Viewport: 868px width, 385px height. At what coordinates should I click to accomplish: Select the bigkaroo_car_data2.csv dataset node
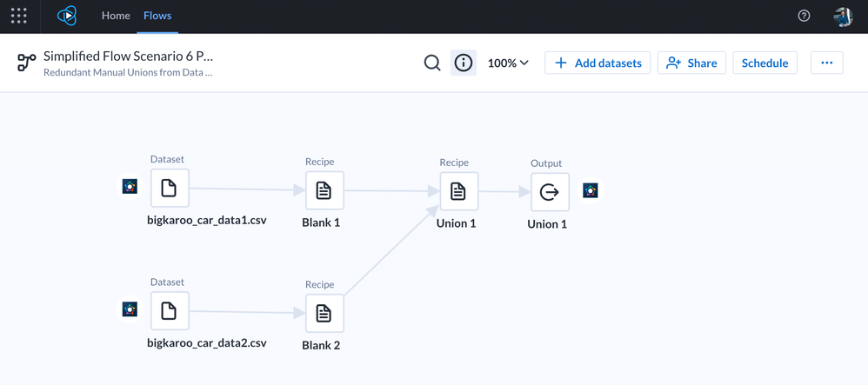coord(170,311)
